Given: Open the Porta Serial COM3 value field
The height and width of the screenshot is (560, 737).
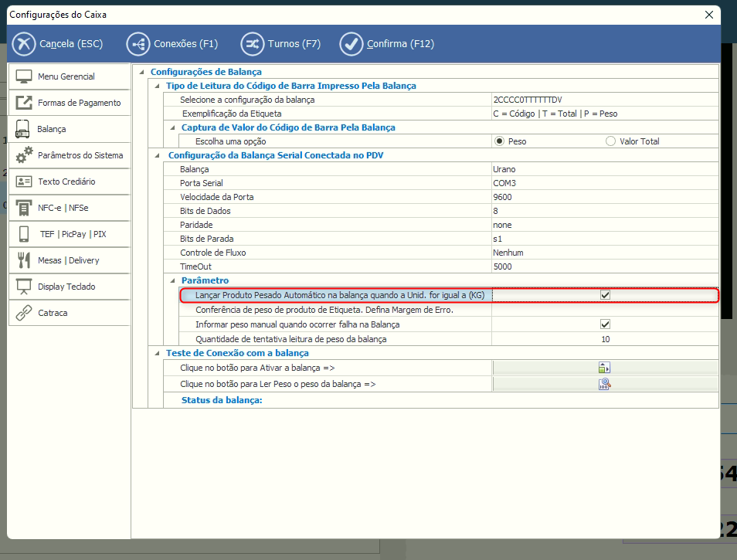Looking at the screenshot, I should pyautogui.click(x=604, y=183).
